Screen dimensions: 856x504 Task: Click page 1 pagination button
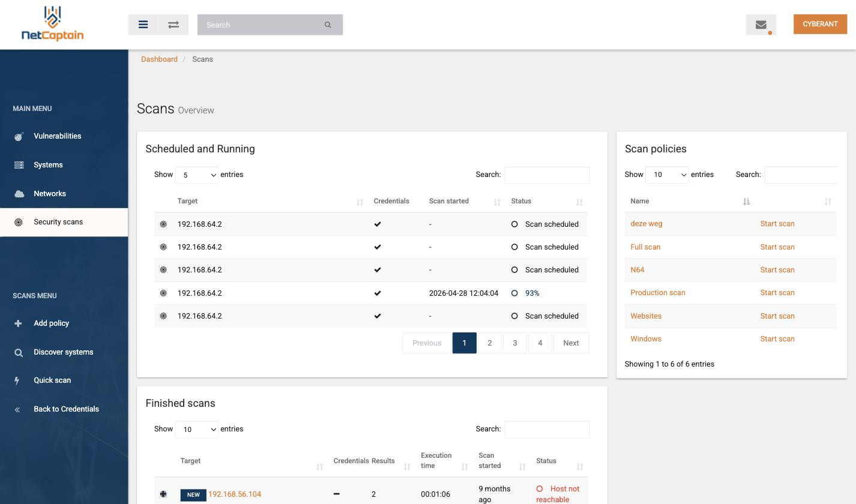pyautogui.click(x=465, y=343)
